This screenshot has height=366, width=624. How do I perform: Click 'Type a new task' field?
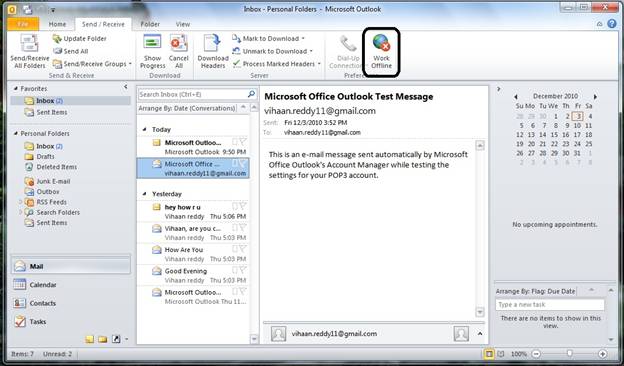(550, 305)
